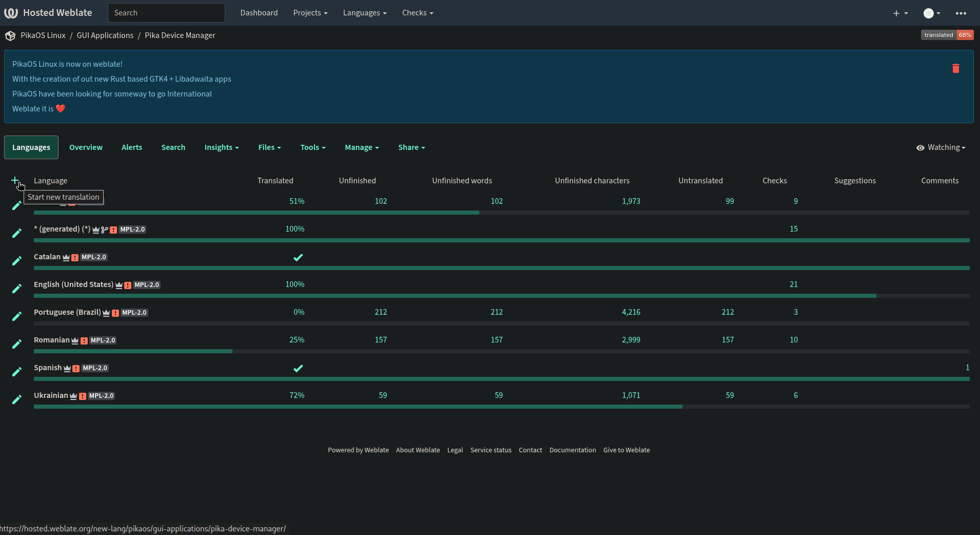Click the Spanish comments count 1
This screenshot has height=535, width=980.
point(968,368)
